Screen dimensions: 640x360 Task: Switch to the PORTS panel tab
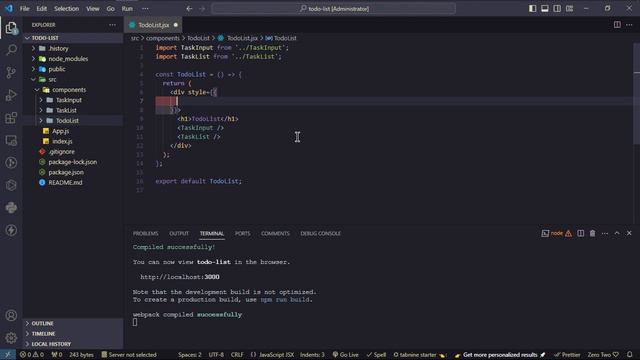pyautogui.click(x=242, y=233)
